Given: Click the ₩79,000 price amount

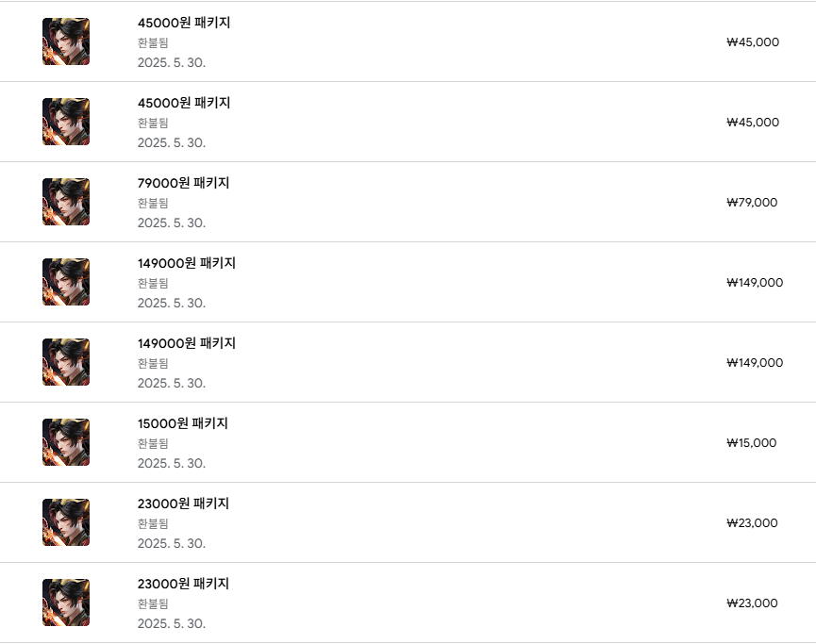Looking at the screenshot, I should tap(752, 202).
